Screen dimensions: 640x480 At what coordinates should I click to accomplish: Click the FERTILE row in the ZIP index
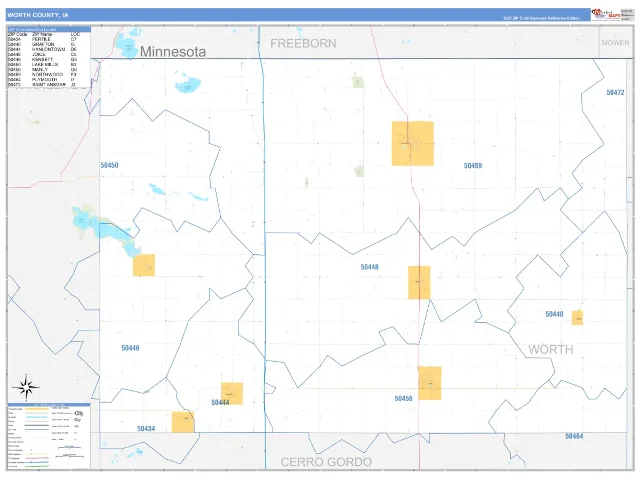click(44, 39)
